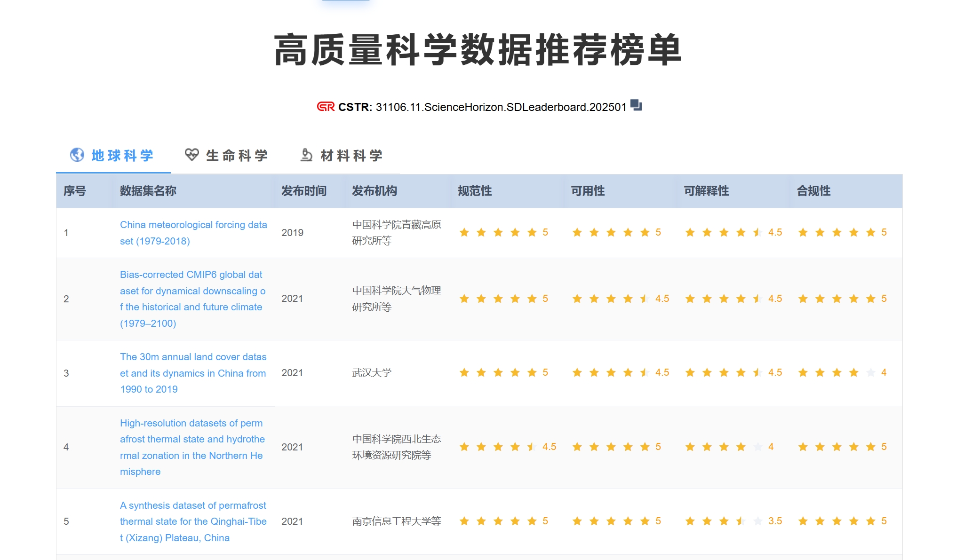This screenshot has width=964, height=560.
Task: Click the half star in row 4 规范性 rating
Action: pyautogui.click(x=532, y=447)
